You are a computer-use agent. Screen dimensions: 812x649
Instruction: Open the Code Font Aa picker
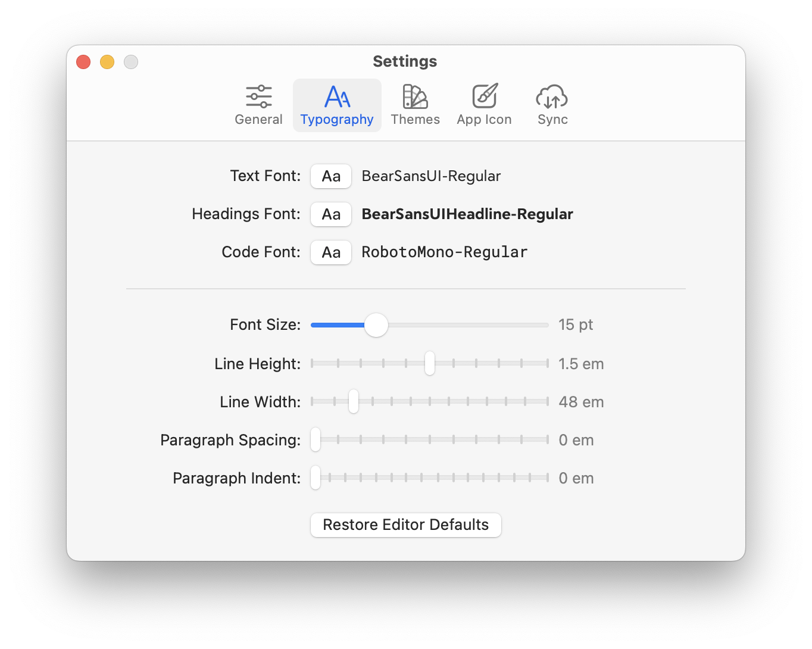[331, 252]
